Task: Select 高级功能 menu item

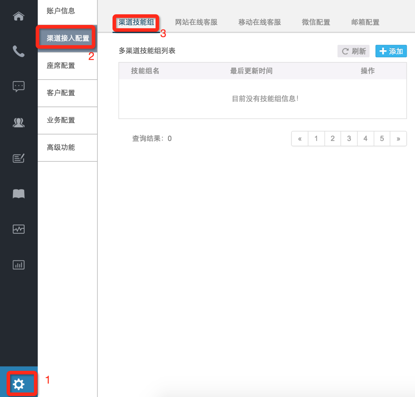Action: click(67, 148)
